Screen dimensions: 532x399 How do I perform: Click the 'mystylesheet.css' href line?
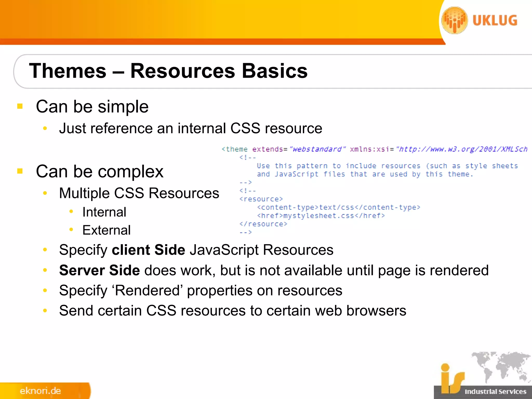coord(321,216)
